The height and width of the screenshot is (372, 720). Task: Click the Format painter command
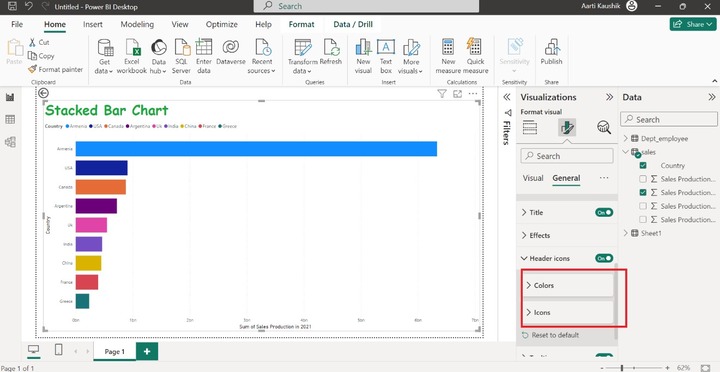[x=55, y=69]
